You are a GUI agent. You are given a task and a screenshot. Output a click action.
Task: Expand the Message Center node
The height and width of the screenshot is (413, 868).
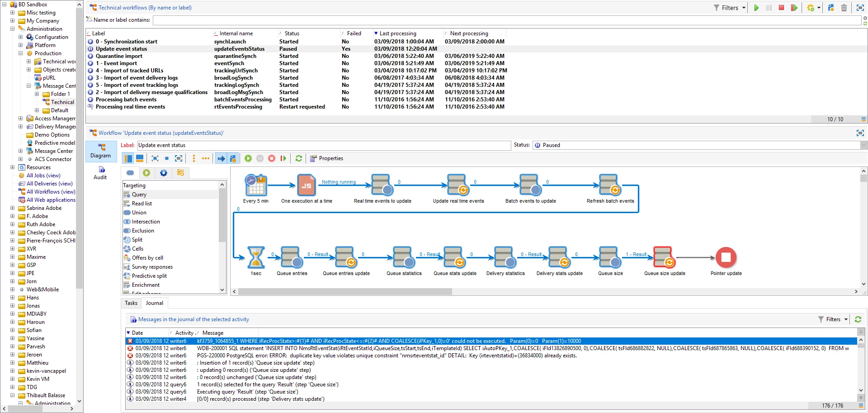point(21,151)
